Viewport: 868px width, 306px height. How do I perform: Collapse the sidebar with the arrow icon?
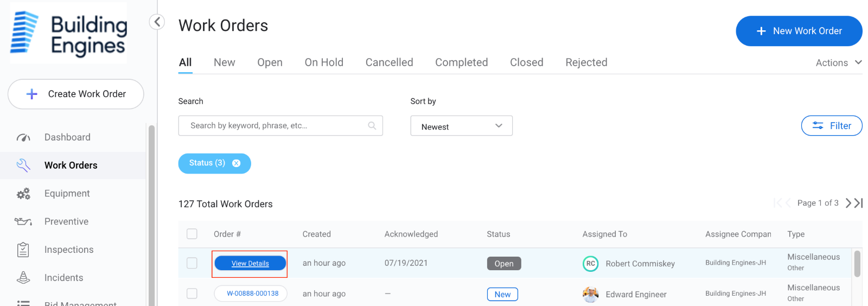click(157, 22)
